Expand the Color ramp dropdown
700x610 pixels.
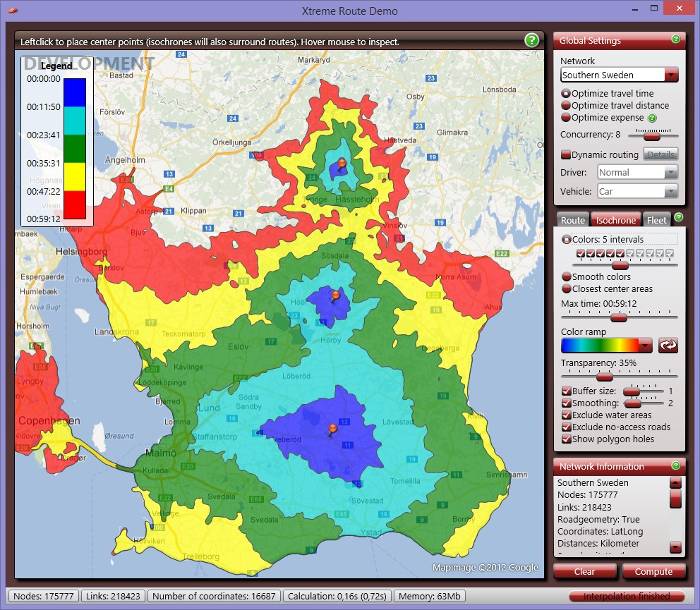[645, 345]
